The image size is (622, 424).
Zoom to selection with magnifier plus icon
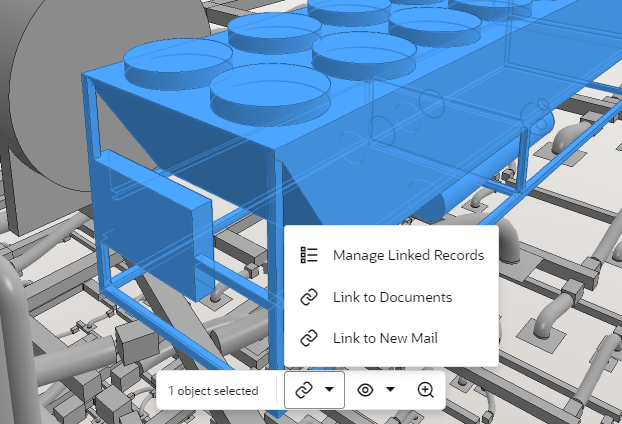click(426, 390)
